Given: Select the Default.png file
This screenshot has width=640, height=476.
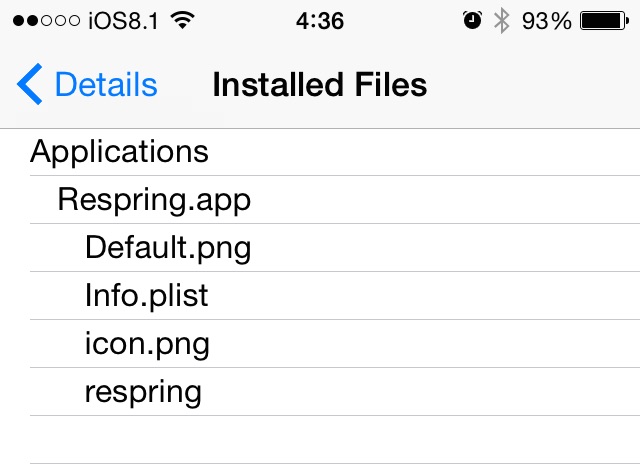Looking at the screenshot, I should tap(168, 248).
